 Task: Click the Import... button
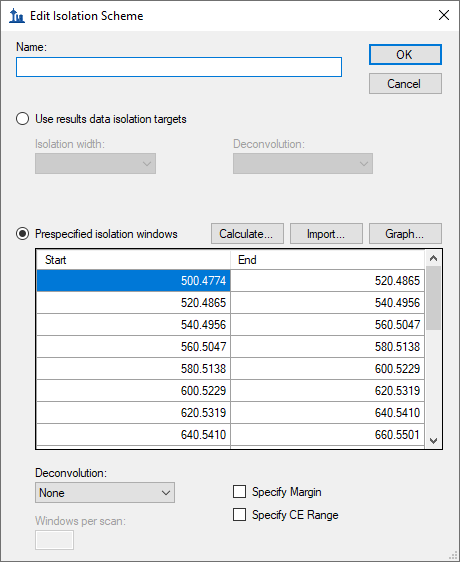326,234
